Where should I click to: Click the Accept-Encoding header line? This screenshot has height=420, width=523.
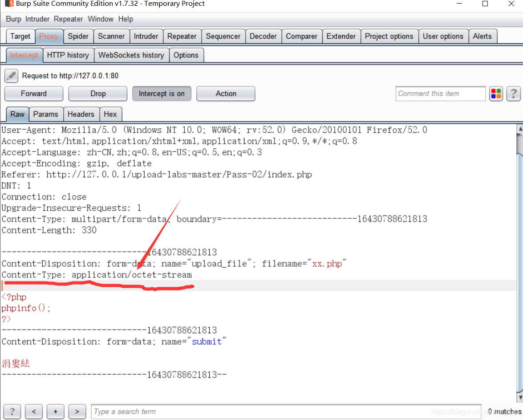point(77,163)
